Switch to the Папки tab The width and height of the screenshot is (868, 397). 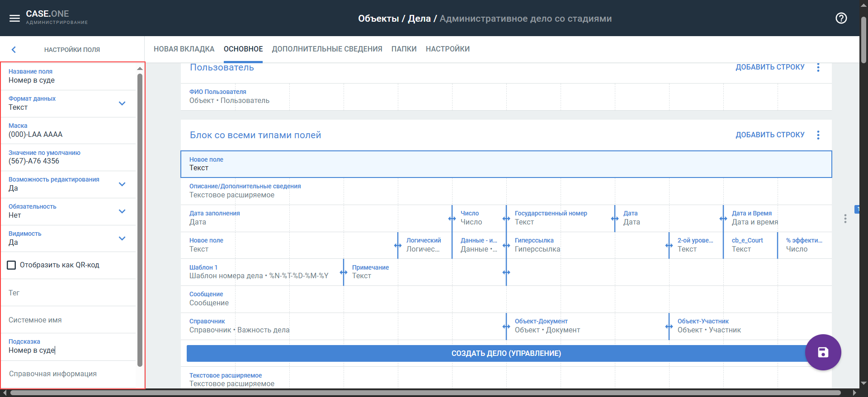[x=404, y=49]
